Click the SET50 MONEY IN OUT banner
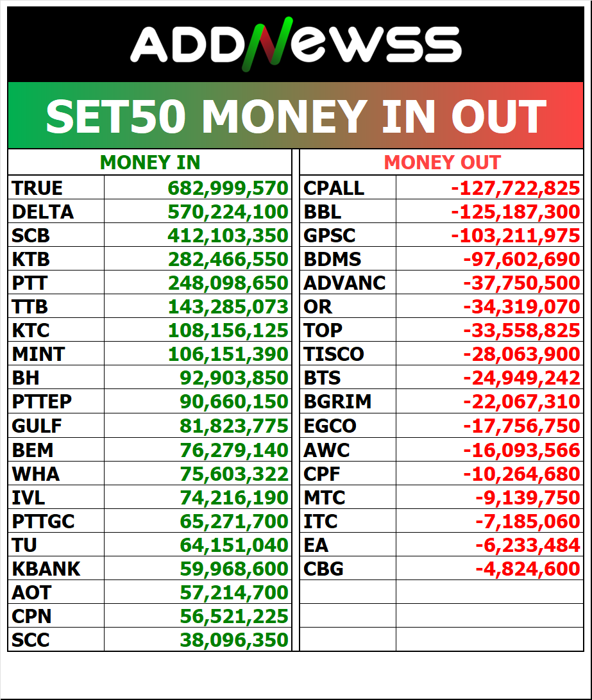The image size is (592, 700). 296,116
